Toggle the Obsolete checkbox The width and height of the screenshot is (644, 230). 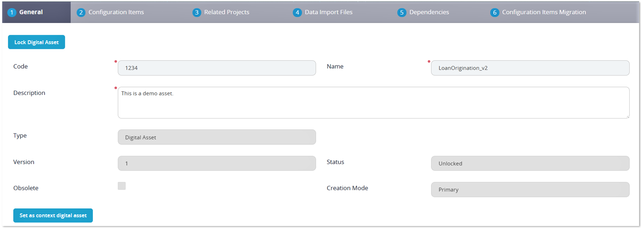click(122, 186)
